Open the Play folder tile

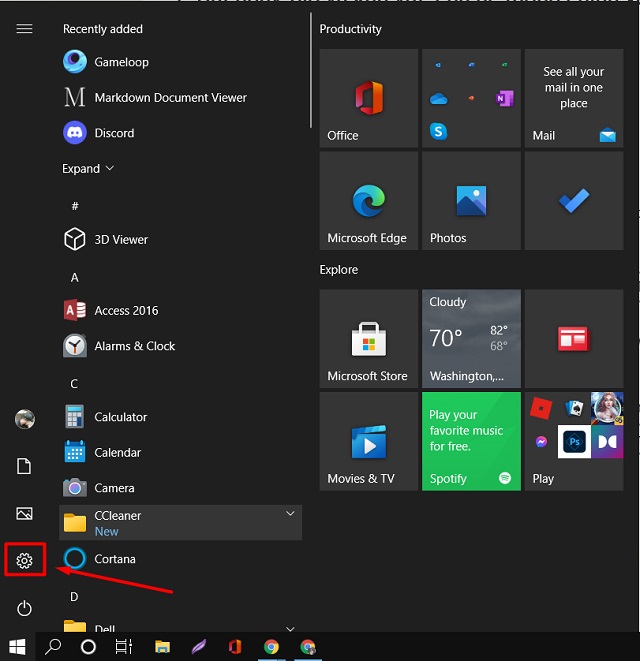click(574, 441)
